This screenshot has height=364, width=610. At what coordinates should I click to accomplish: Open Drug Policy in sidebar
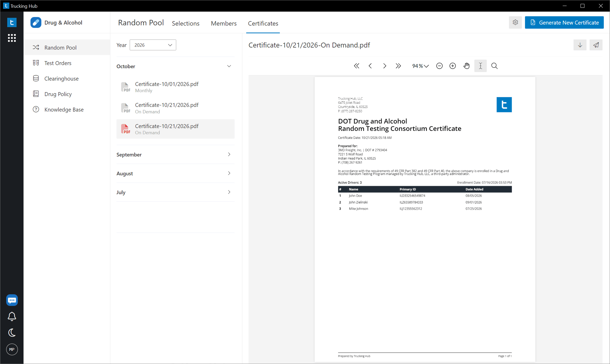click(x=67, y=94)
